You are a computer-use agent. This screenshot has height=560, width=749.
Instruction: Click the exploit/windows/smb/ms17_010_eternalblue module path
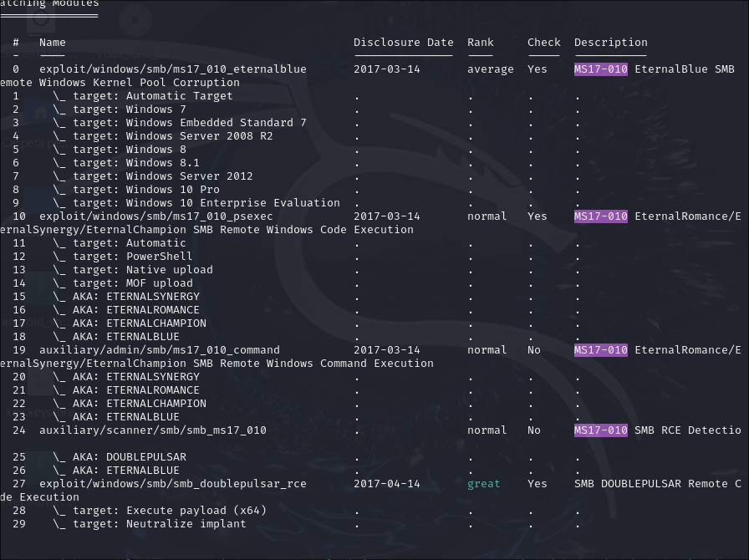coord(172,69)
